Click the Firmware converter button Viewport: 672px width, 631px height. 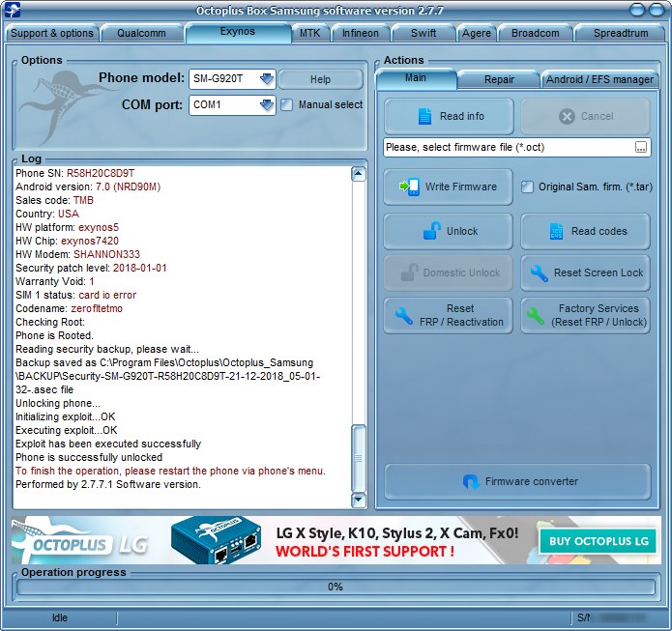coord(517,481)
